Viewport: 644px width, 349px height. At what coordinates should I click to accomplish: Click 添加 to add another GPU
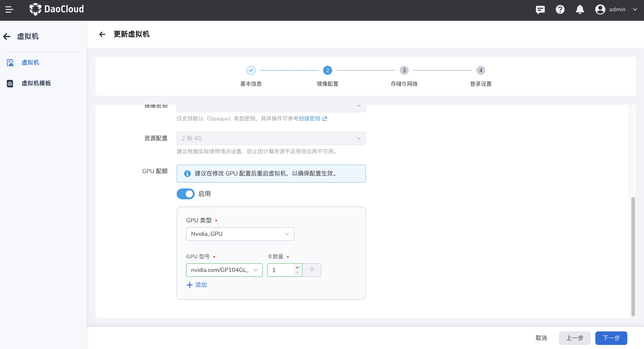(x=197, y=285)
